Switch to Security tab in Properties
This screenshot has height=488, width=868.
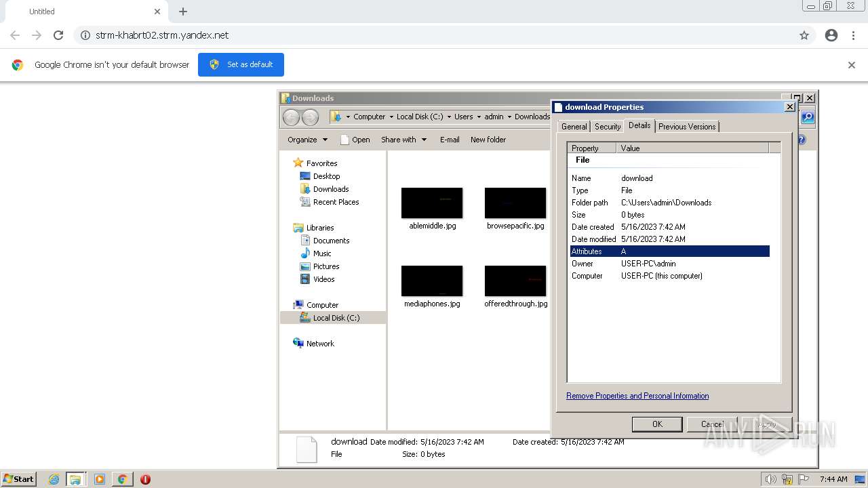click(608, 127)
